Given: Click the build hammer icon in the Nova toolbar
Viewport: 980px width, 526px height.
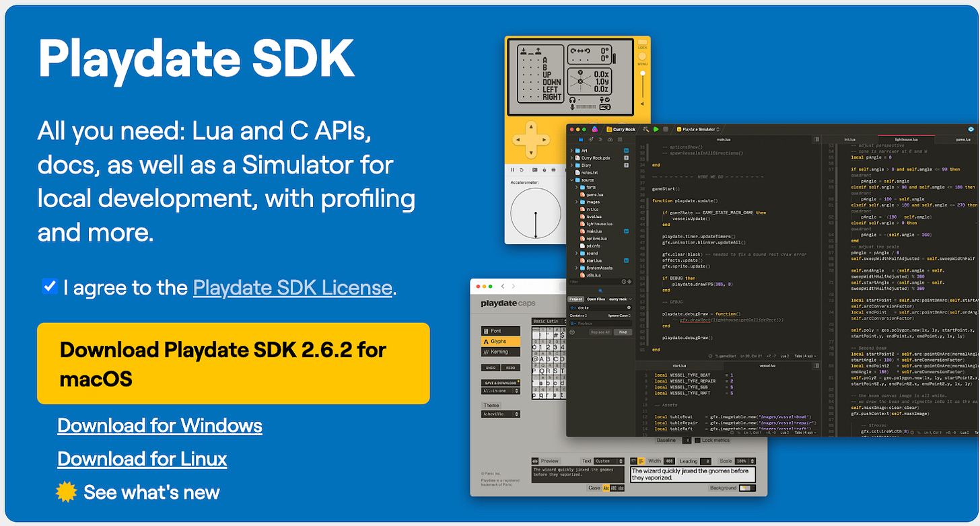Looking at the screenshot, I should pyautogui.click(x=645, y=129).
